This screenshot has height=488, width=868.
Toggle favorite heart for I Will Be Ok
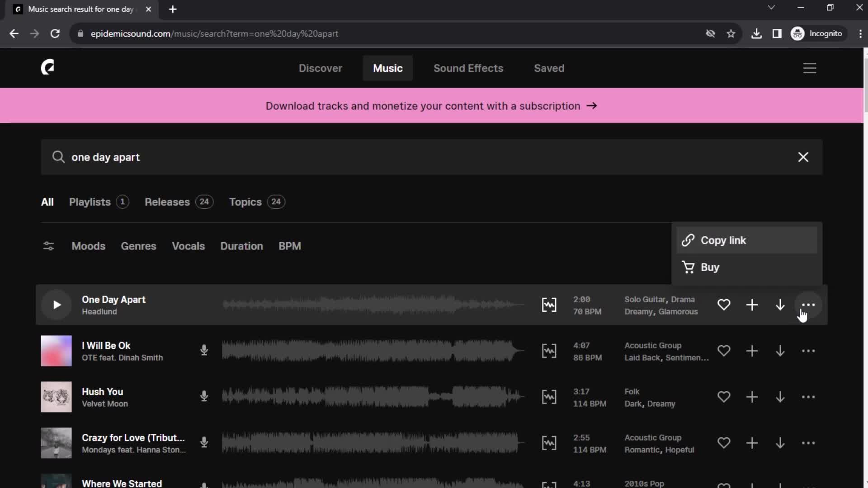coord(724,351)
